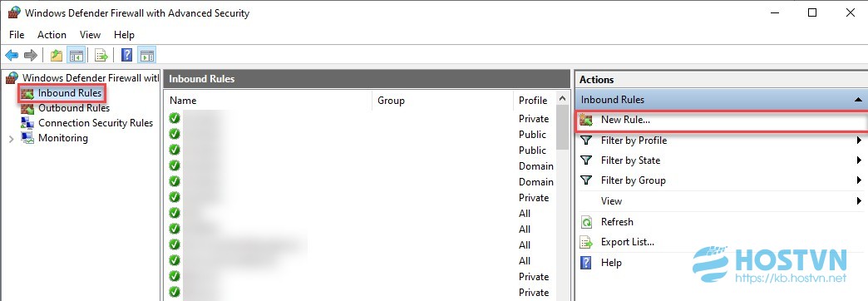The height and width of the screenshot is (301, 868).
Task: Click the toolbar export list icon
Action: pyautogui.click(x=101, y=55)
